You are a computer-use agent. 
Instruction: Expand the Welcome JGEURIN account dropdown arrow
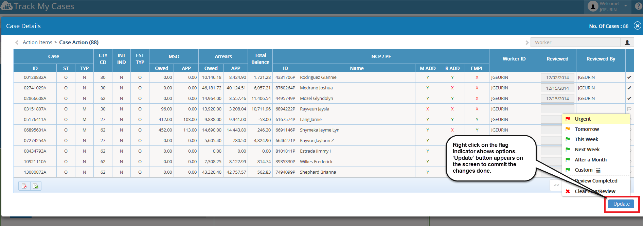(x=625, y=6)
